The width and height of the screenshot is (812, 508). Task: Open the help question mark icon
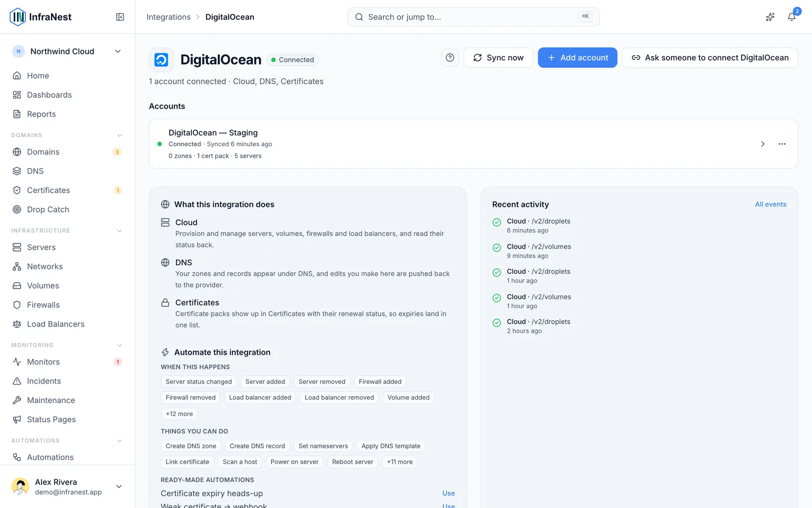[x=450, y=58]
